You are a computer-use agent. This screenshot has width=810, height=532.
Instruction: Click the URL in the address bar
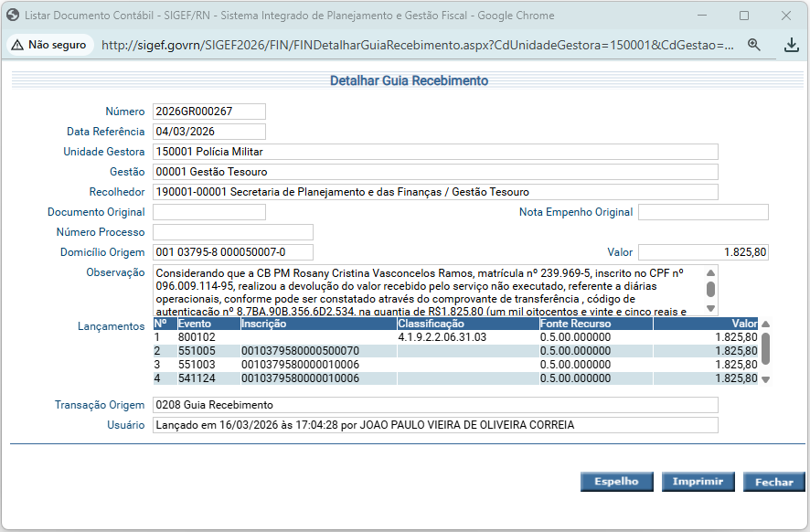pyautogui.click(x=416, y=45)
